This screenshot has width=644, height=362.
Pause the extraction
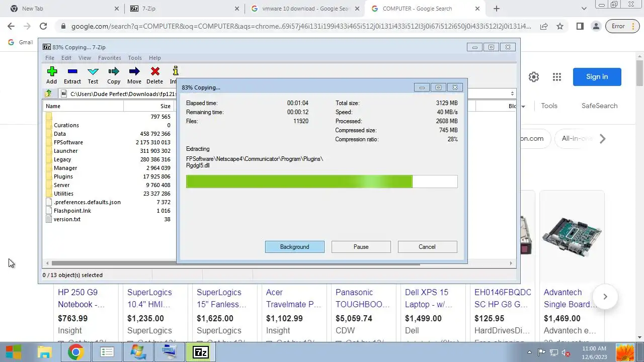(x=361, y=247)
